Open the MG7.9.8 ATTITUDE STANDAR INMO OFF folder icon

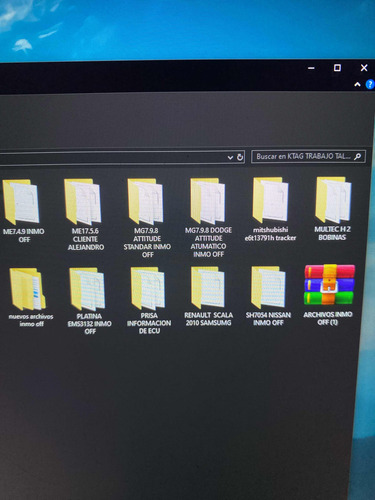coord(145,201)
